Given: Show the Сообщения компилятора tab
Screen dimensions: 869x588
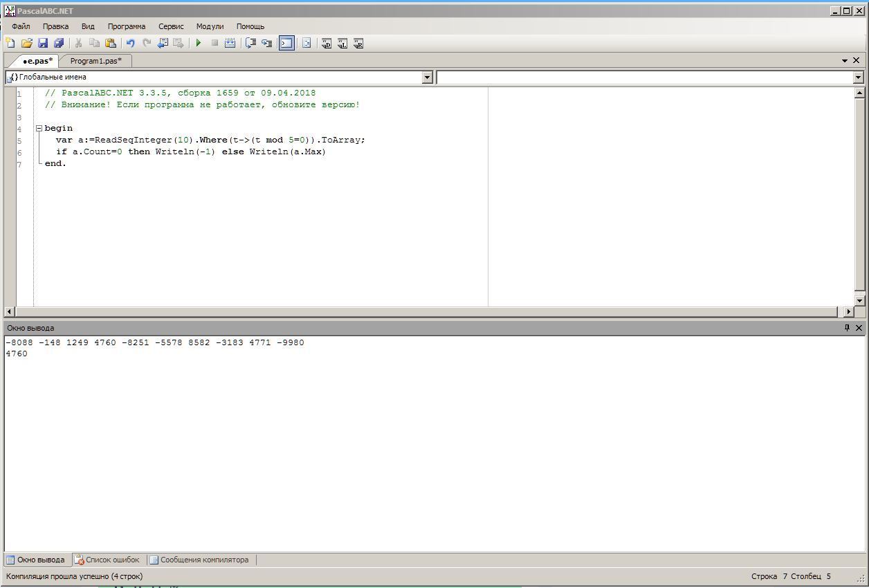Looking at the screenshot, I should pyautogui.click(x=200, y=560).
